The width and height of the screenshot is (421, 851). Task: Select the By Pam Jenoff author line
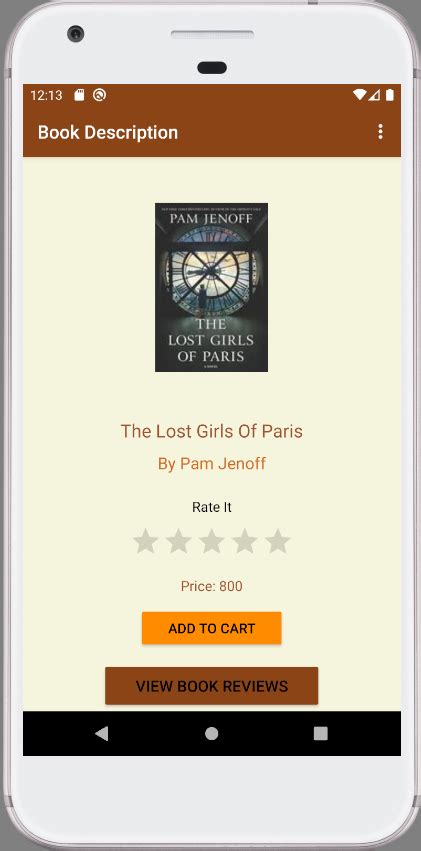[x=212, y=464]
